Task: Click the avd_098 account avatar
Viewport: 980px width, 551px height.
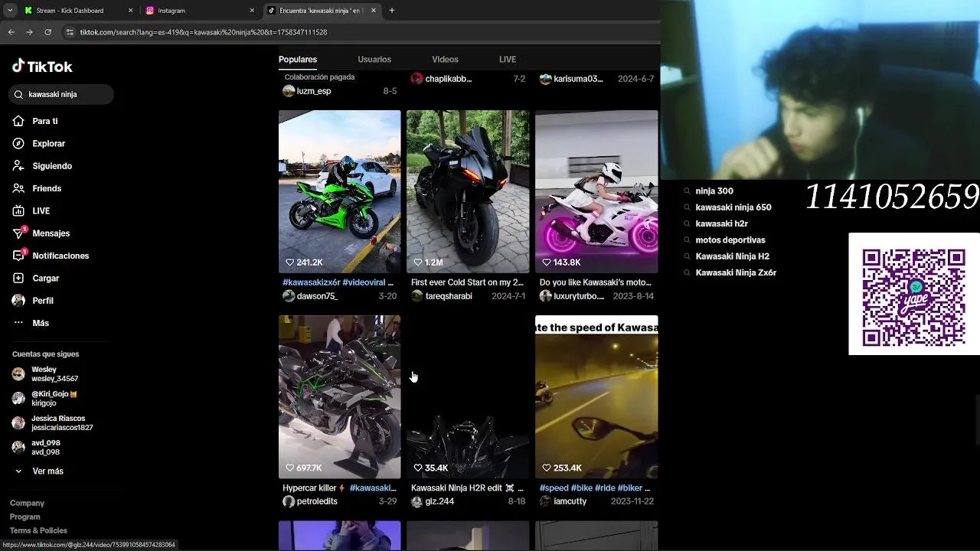Action: tap(18, 448)
